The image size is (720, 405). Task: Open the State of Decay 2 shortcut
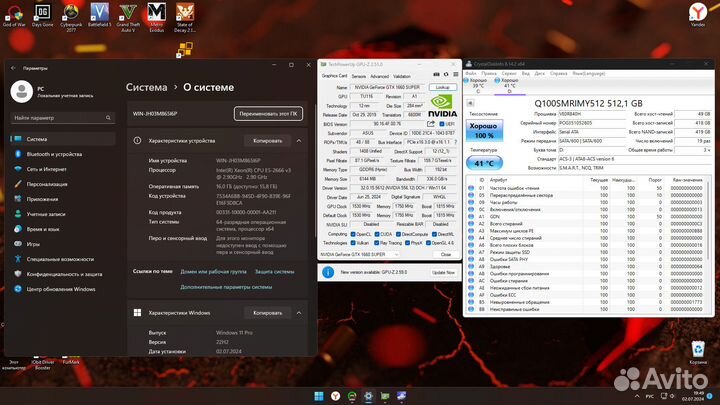[185, 17]
